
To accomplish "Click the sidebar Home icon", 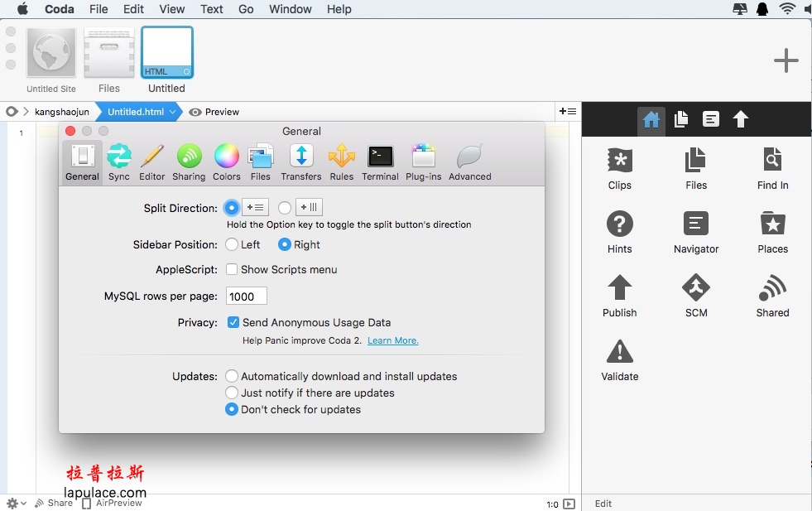I will pos(651,120).
